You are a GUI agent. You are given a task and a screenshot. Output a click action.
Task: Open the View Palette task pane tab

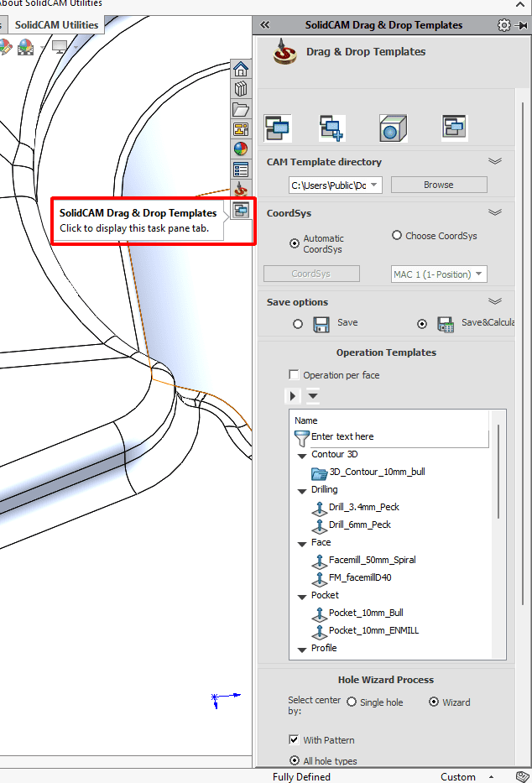(241, 129)
